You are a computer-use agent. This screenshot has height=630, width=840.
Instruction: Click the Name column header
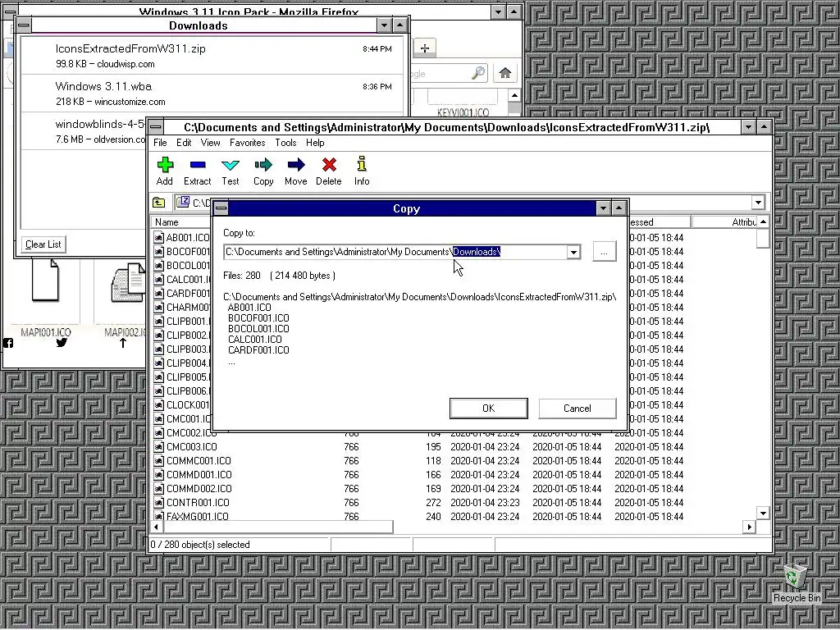pos(180,221)
